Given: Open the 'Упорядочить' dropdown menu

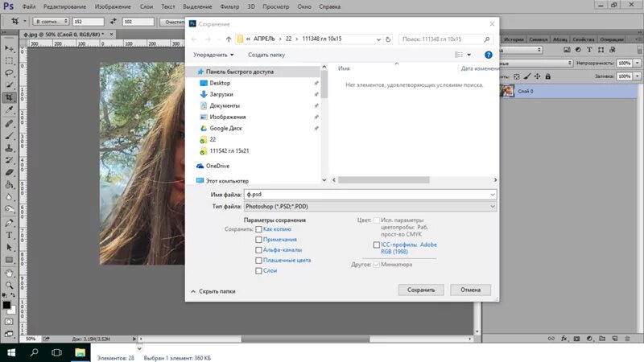Looking at the screenshot, I should pyautogui.click(x=213, y=55).
